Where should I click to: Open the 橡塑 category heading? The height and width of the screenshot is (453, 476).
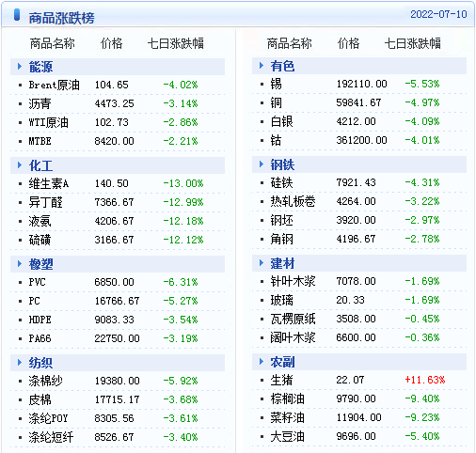(40, 264)
